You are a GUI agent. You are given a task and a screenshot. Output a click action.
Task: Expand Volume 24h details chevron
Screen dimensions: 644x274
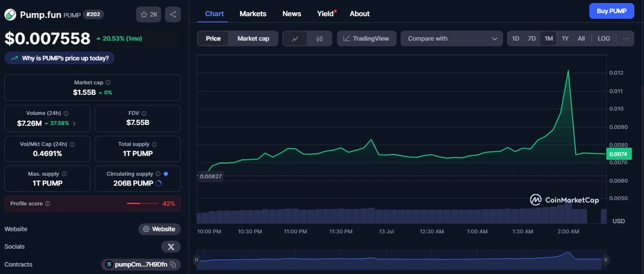[x=74, y=123]
